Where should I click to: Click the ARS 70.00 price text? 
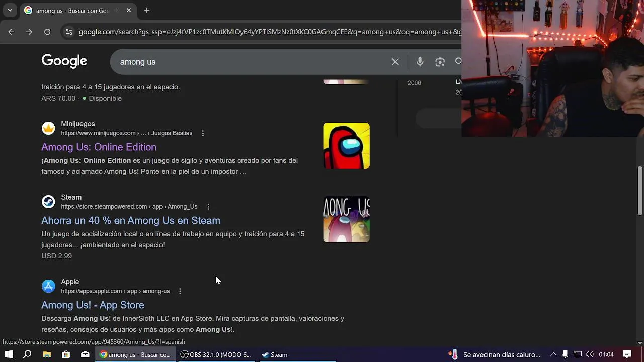58,98
